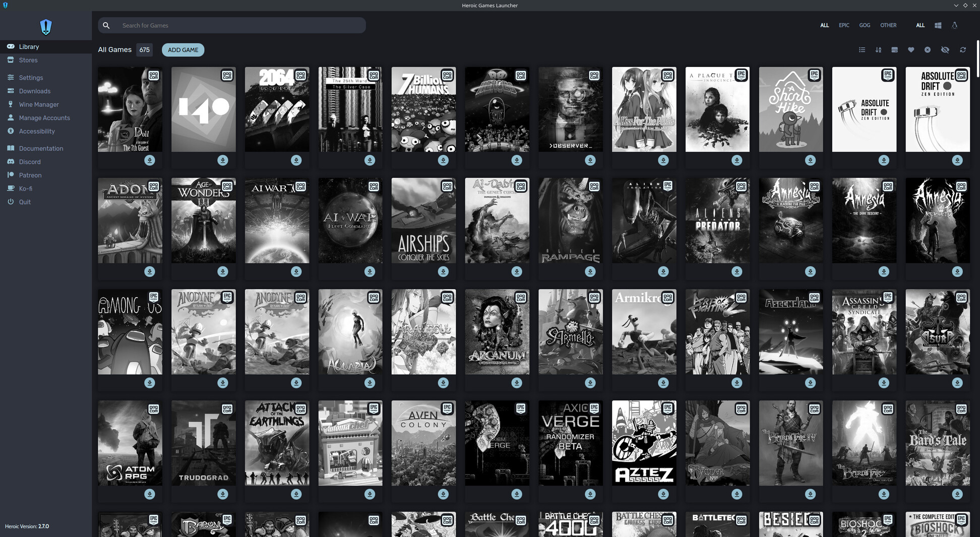Show games from OTHER sources
Viewport: 980px width, 537px height.
[x=888, y=25]
